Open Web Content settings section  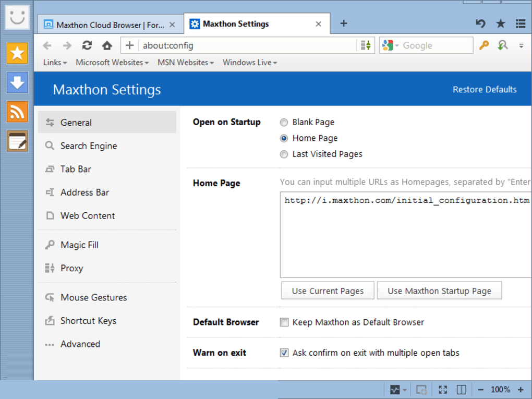(107, 215)
